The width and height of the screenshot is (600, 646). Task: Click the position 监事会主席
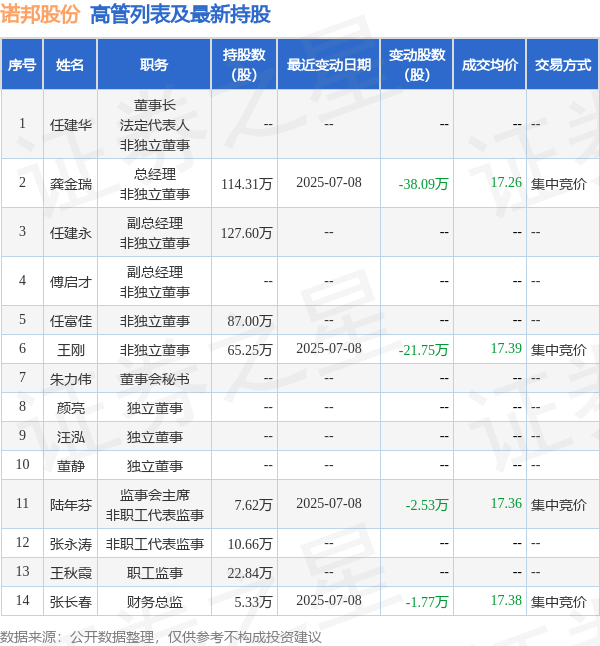155,495
